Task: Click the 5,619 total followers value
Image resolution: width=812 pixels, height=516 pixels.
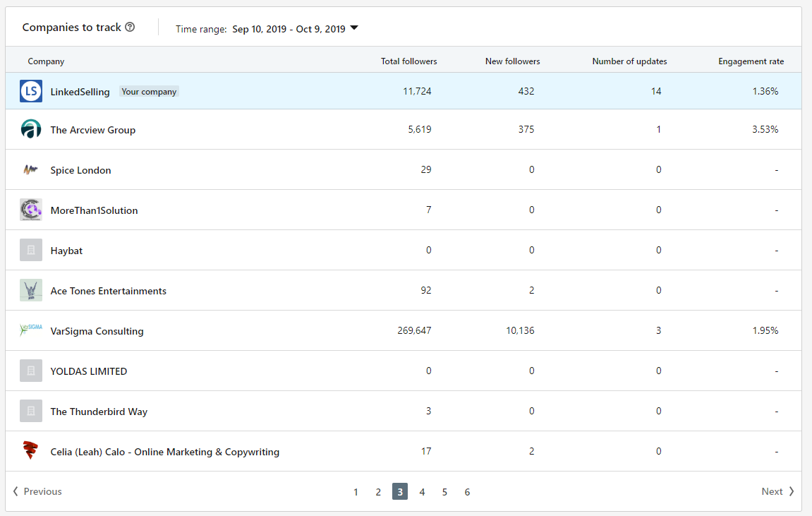Action: pyautogui.click(x=420, y=129)
